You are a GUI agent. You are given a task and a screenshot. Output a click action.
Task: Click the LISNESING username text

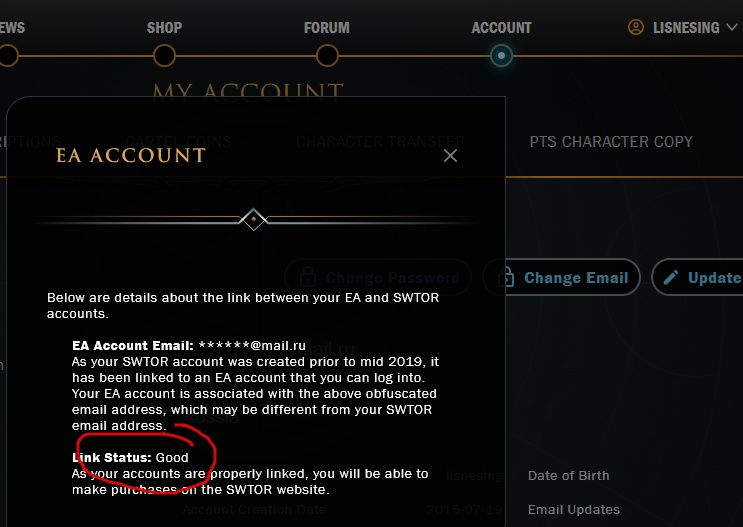point(685,28)
